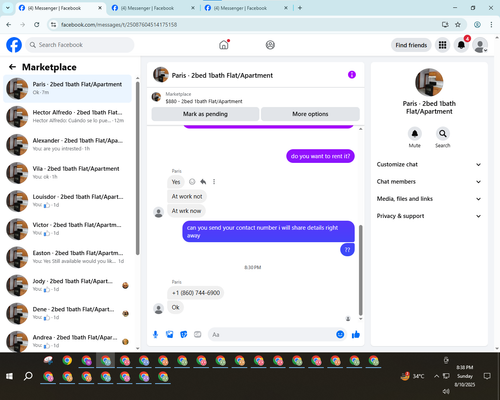
Task: Open Alexander conversation
Action: [x=67, y=144]
